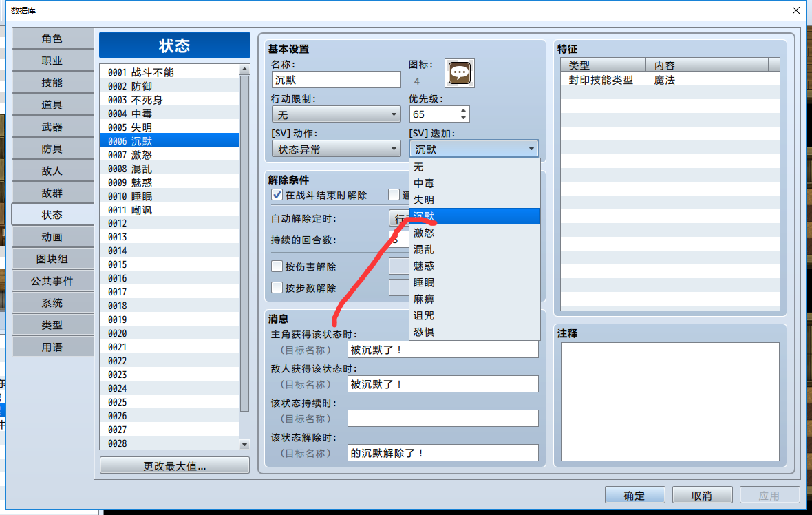Choose 混乱 in the overlay list
Screen dimensions: 812x515
(x=474, y=250)
